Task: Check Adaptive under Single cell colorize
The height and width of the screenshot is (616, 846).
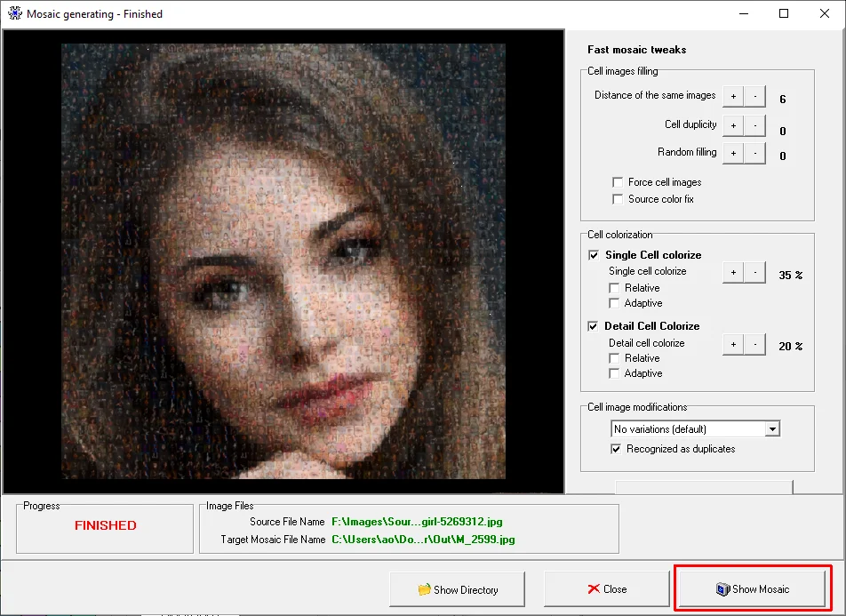Action: tap(614, 303)
